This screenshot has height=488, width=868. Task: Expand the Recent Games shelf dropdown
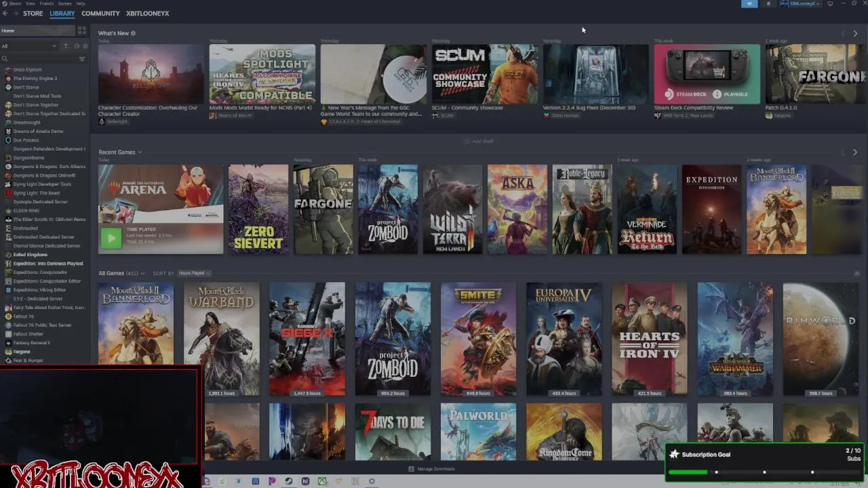click(140, 152)
